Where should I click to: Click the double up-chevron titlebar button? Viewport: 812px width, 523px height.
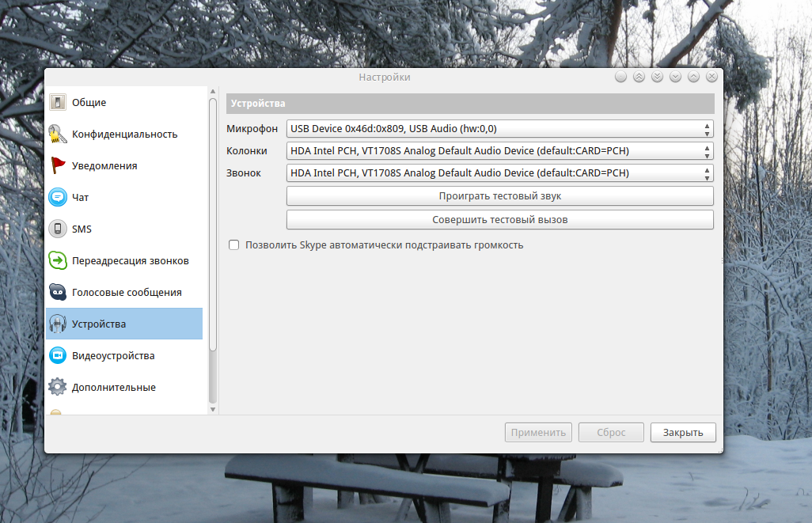(639, 77)
